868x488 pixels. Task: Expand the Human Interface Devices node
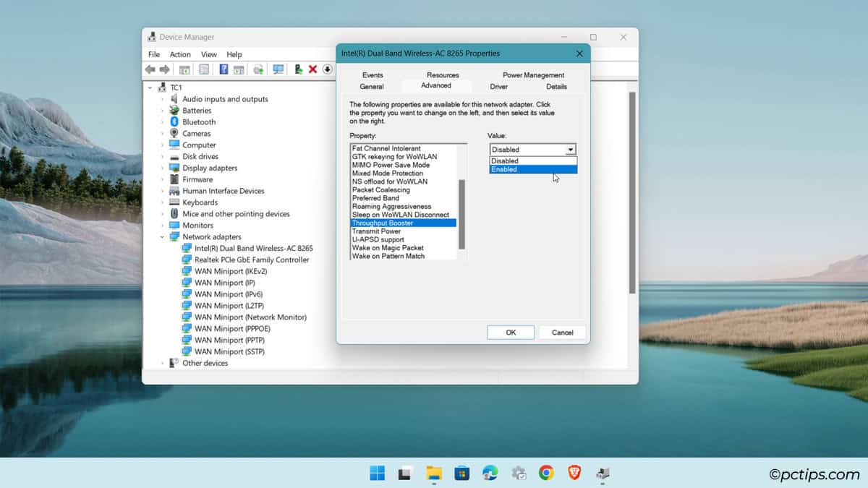click(x=163, y=191)
